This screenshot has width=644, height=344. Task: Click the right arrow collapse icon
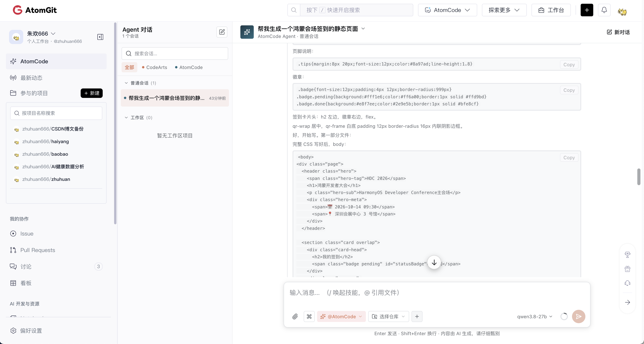627,302
